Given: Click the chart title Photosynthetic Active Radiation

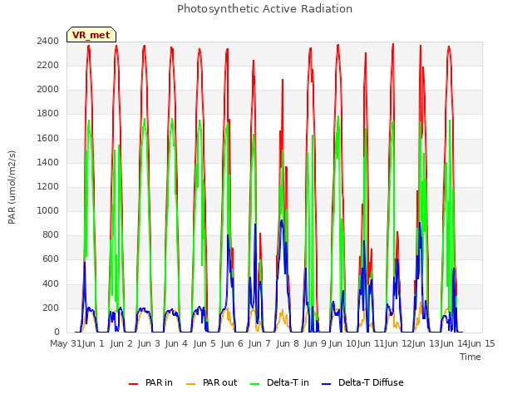Looking at the screenshot, I should [x=264, y=8].
